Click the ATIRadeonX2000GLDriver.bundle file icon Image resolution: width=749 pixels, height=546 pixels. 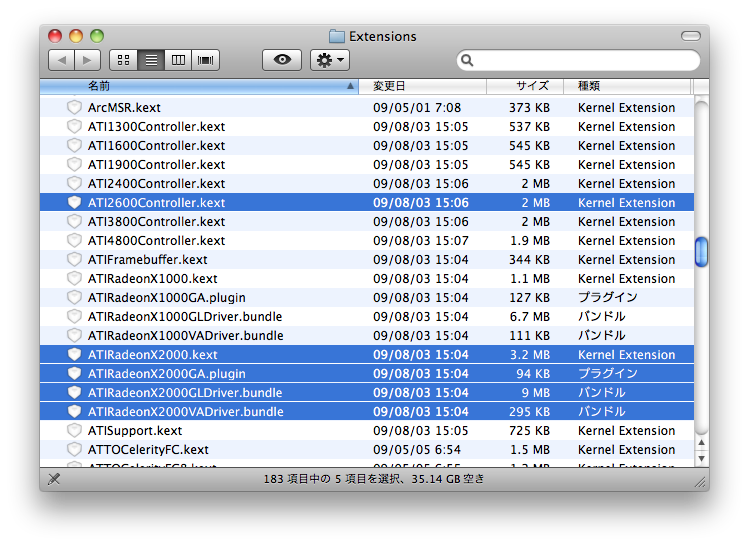tap(74, 393)
